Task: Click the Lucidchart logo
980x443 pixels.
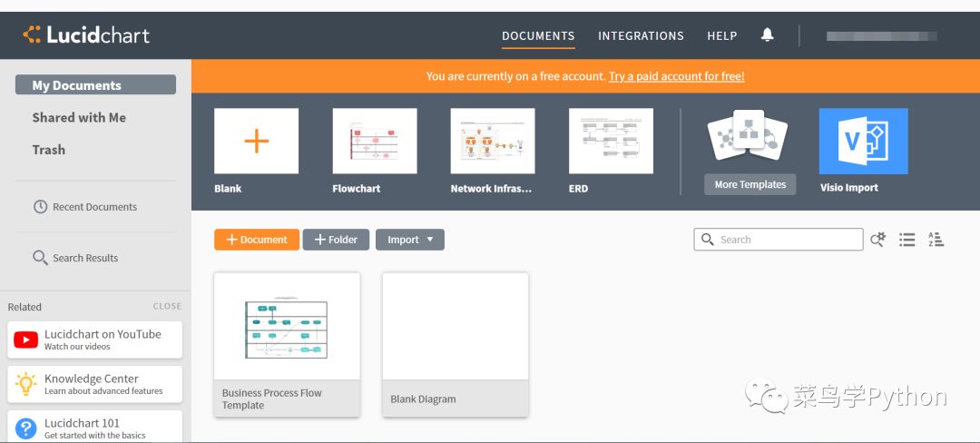Action: (x=86, y=35)
